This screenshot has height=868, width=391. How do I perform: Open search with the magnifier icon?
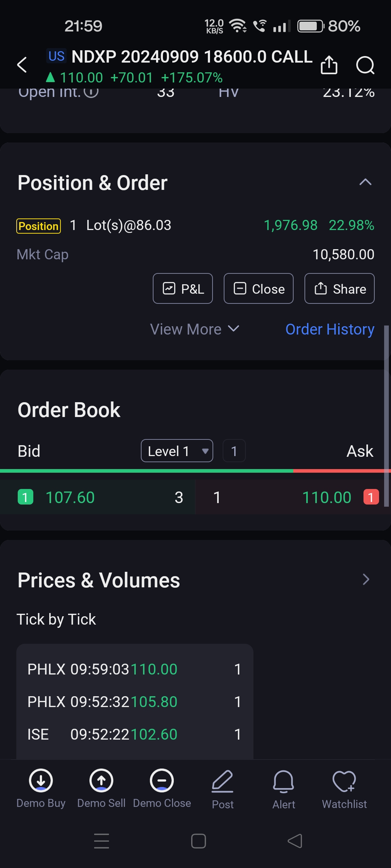click(x=365, y=65)
